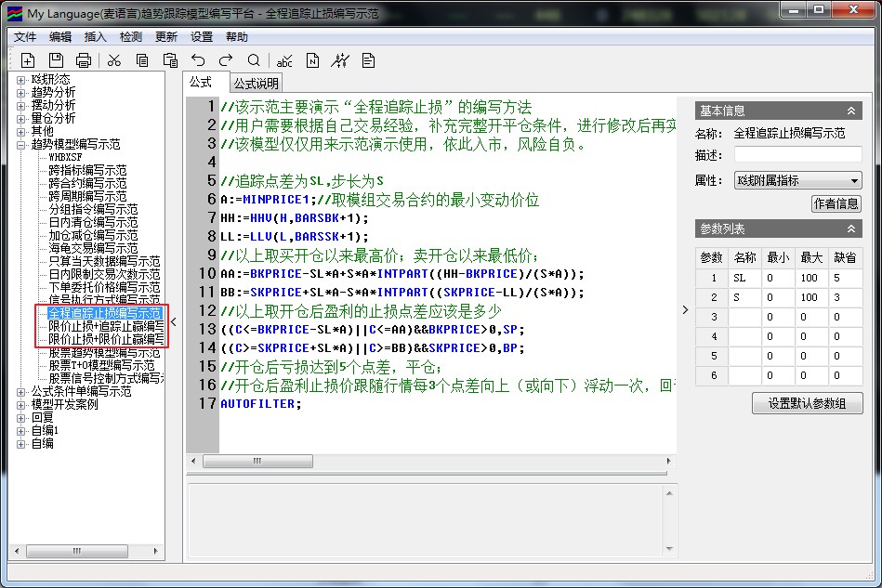This screenshot has height=588, width=882.
Task: Click the Print toolbar icon
Action: (84, 60)
